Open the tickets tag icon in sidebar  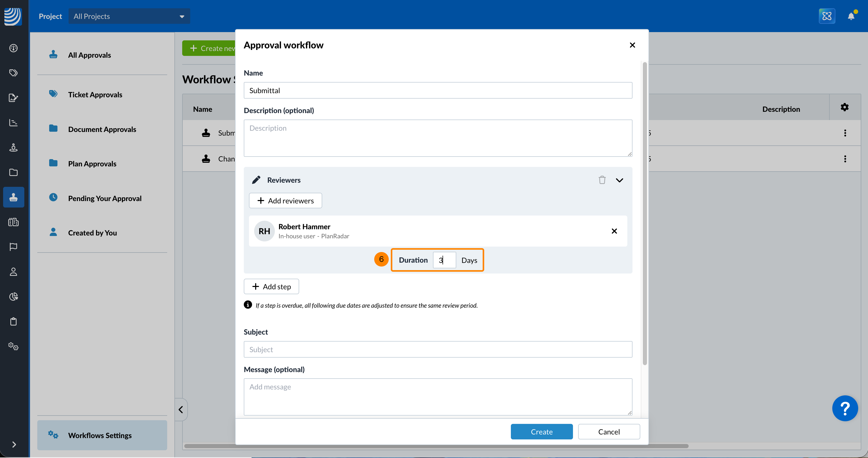[x=13, y=73]
